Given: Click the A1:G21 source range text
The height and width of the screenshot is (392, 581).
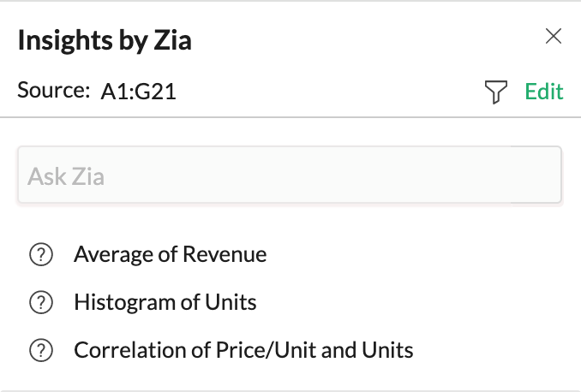Looking at the screenshot, I should point(138,92).
